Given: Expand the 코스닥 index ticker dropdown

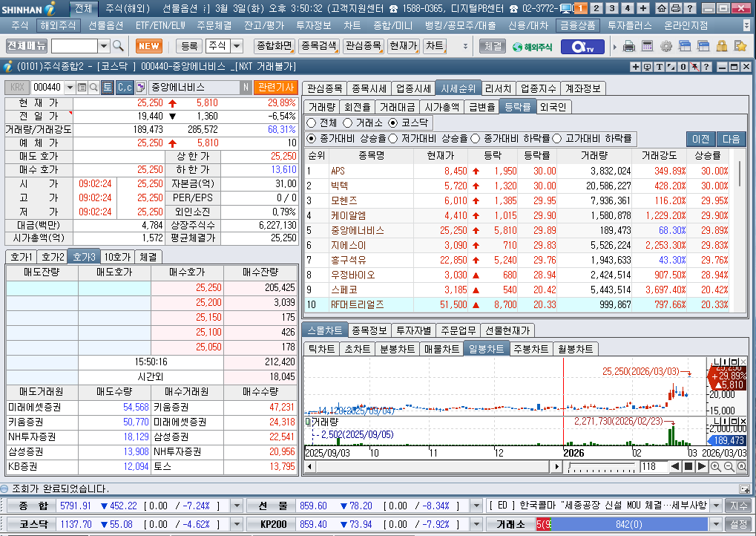Looking at the screenshot, I should [237, 524].
